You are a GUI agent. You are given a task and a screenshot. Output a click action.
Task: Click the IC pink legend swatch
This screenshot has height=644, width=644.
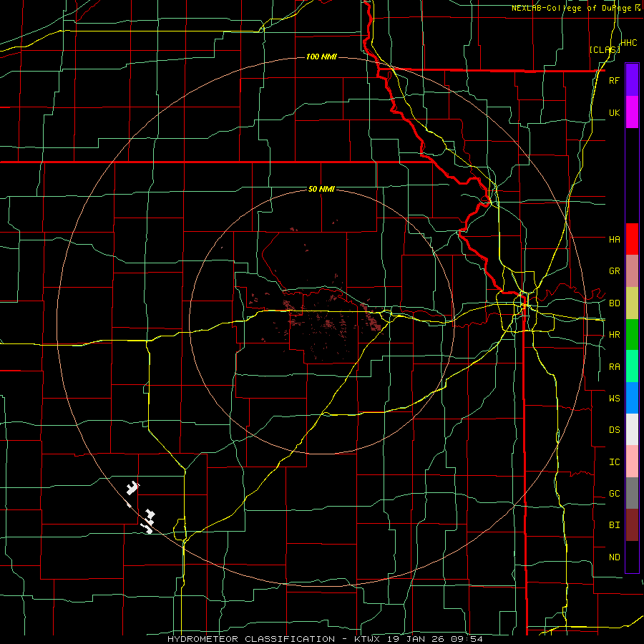point(632,462)
